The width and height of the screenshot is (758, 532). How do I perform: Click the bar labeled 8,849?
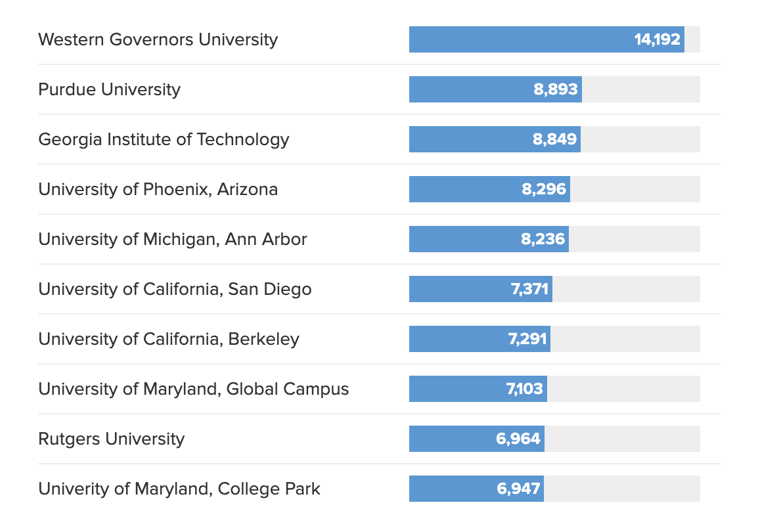(495, 139)
